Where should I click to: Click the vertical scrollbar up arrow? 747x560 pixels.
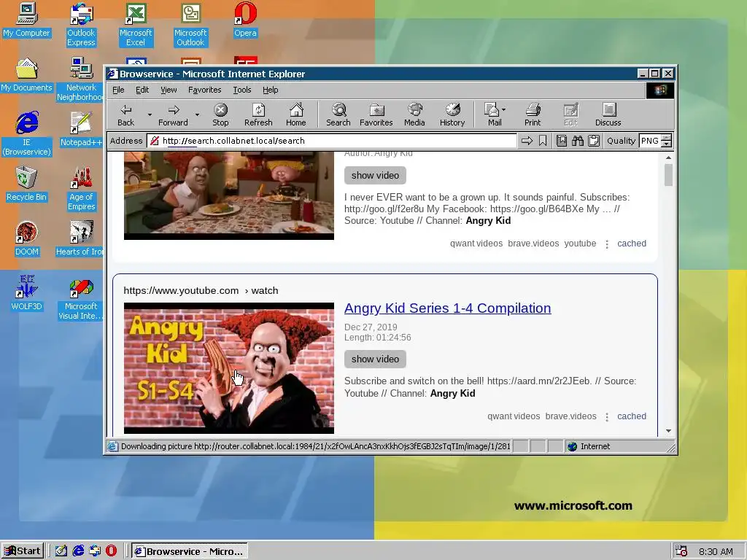[669, 157]
